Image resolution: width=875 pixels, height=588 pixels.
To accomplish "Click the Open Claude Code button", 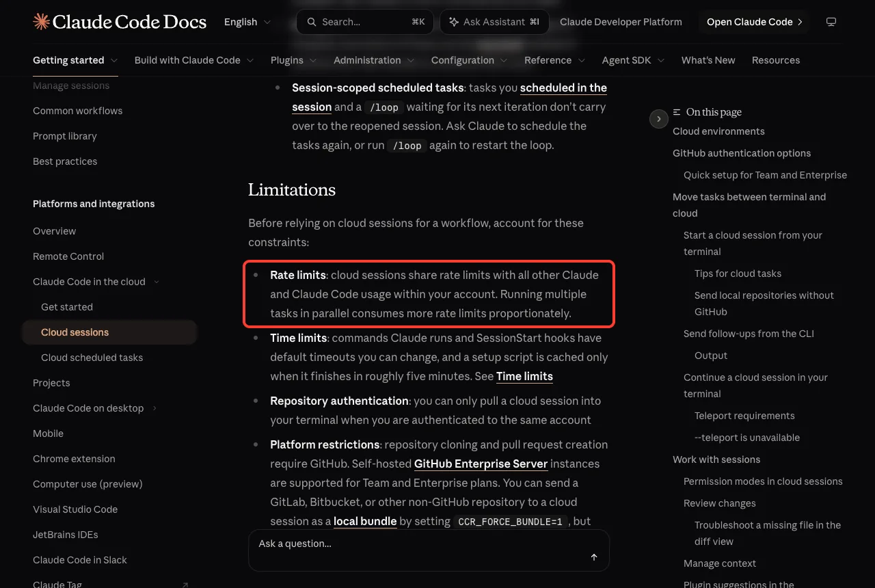I will 754,22.
